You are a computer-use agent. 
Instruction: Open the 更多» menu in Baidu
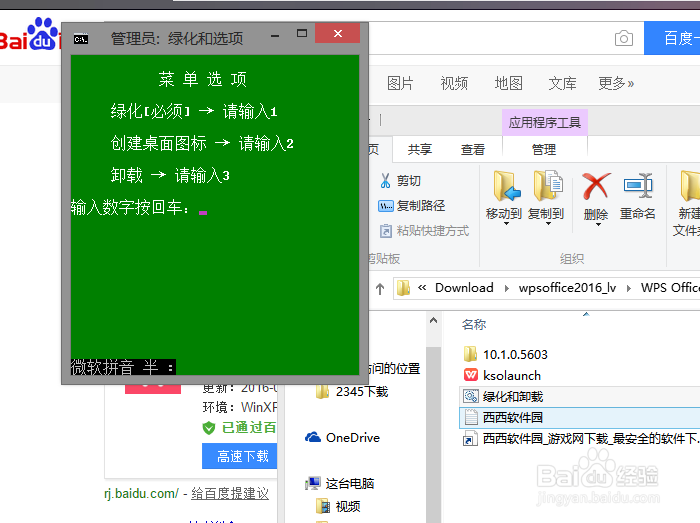pyautogui.click(x=616, y=83)
